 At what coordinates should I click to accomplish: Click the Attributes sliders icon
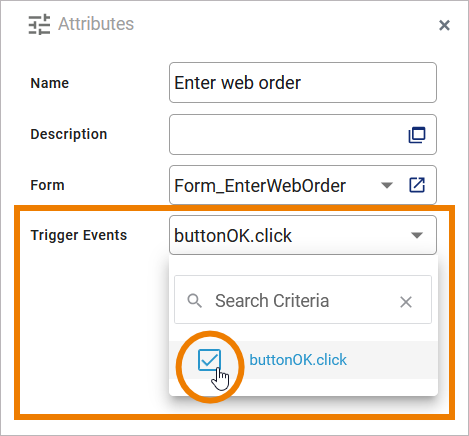pyautogui.click(x=39, y=24)
